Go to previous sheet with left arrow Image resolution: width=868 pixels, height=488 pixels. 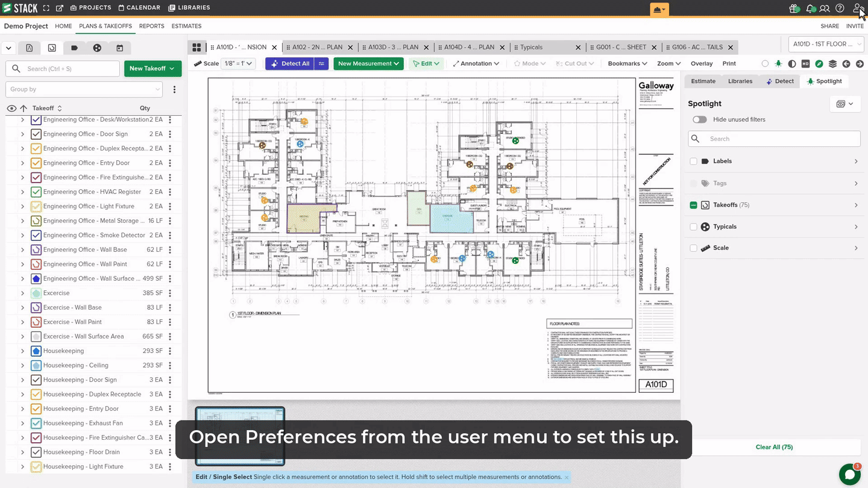point(846,64)
